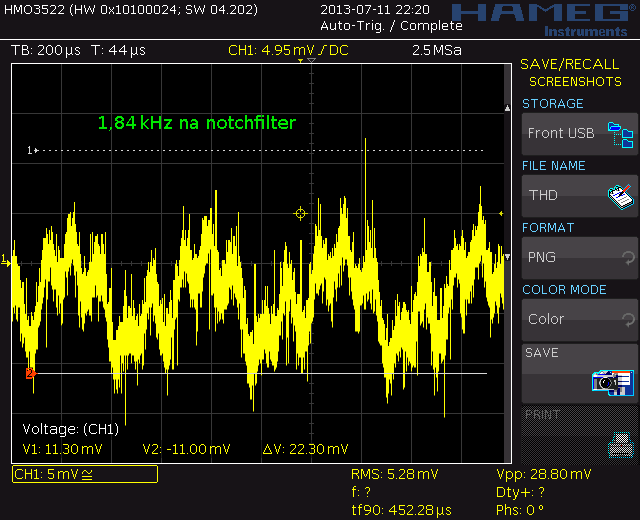Click the camera and floppy save icon

click(612, 381)
